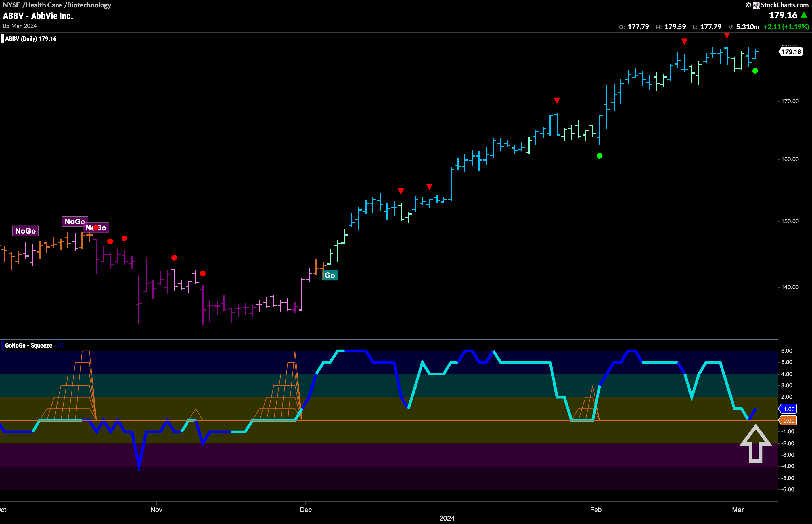Click the orange 0.00 zero-line tag
812x524 pixels.
(x=788, y=421)
